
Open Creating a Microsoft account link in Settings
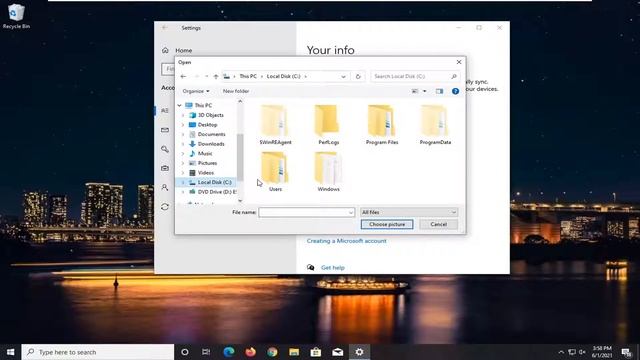[347, 241]
